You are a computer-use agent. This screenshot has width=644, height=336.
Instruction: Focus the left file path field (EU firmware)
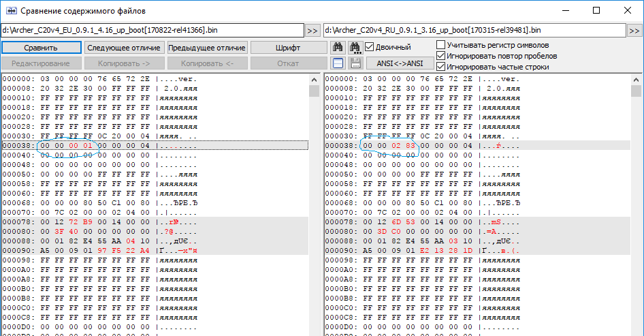pyautogui.click(x=152, y=31)
